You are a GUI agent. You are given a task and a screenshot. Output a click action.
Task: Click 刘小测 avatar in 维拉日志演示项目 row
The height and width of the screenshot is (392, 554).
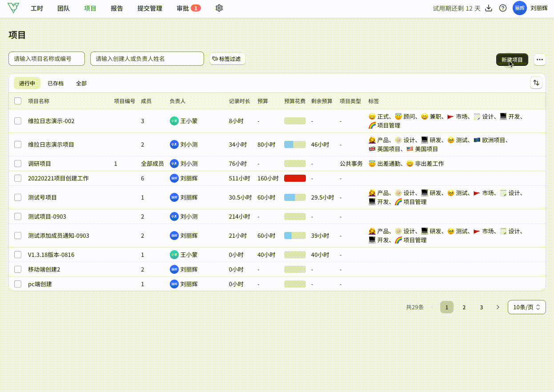(x=174, y=144)
